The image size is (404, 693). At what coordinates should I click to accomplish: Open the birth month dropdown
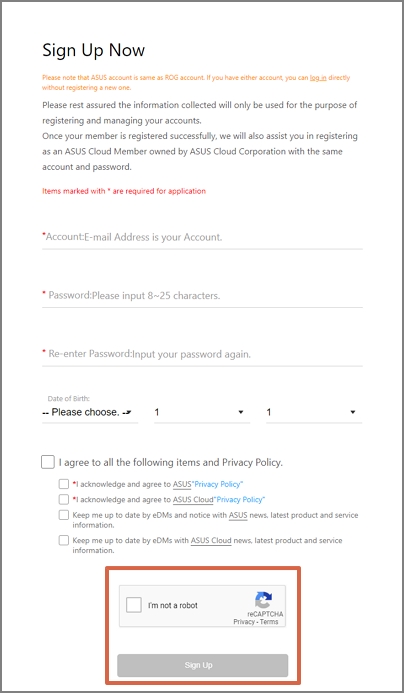click(202, 412)
